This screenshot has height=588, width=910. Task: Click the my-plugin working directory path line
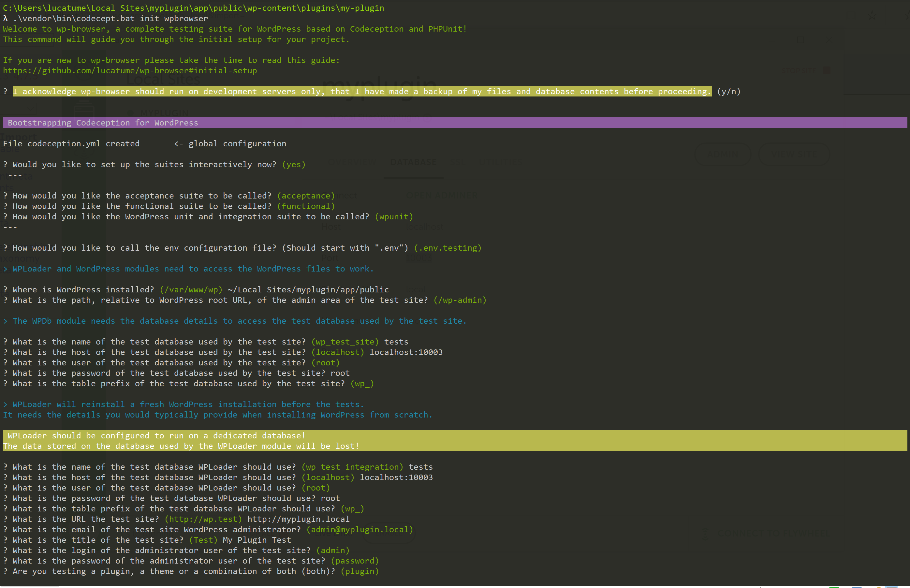tap(194, 8)
